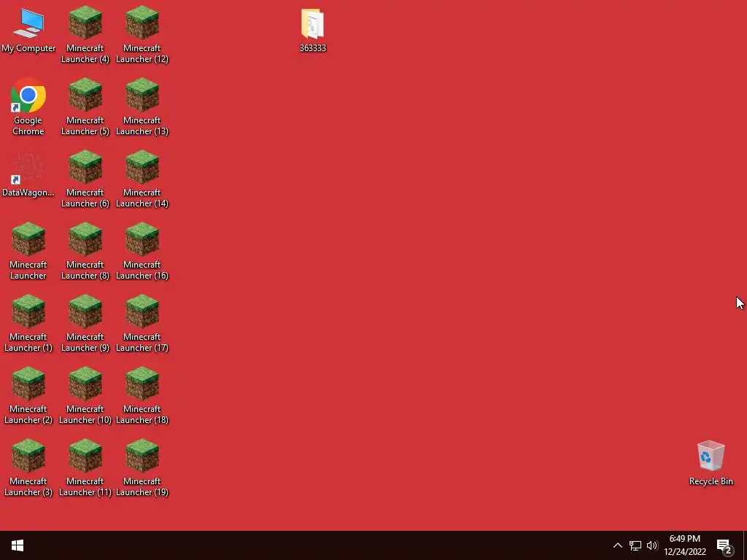Image resolution: width=747 pixels, height=560 pixels.
Task: Open the Windows Start menu
Action: [18, 545]
